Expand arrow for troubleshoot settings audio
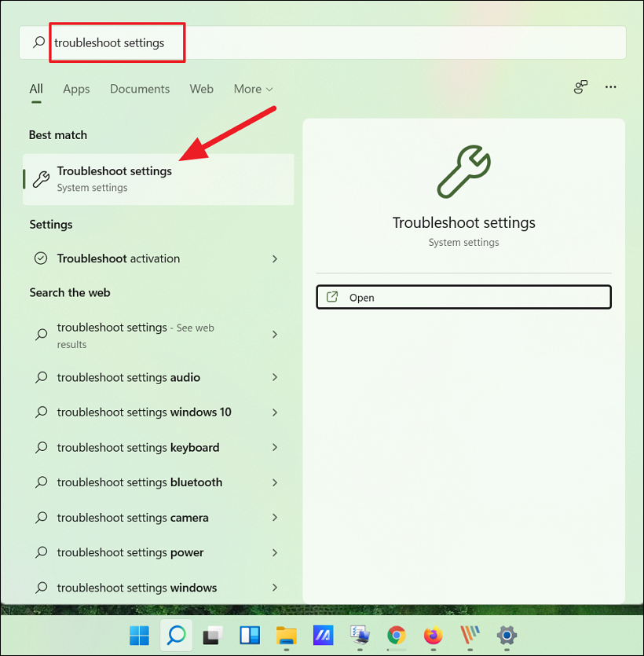 click(275, 377)
